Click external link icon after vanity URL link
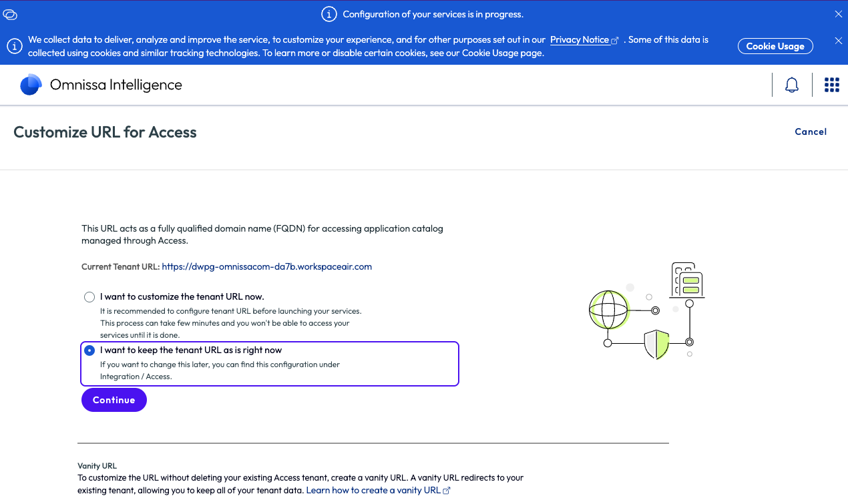This screenshot has width=848, height=504. pos(447,491)
